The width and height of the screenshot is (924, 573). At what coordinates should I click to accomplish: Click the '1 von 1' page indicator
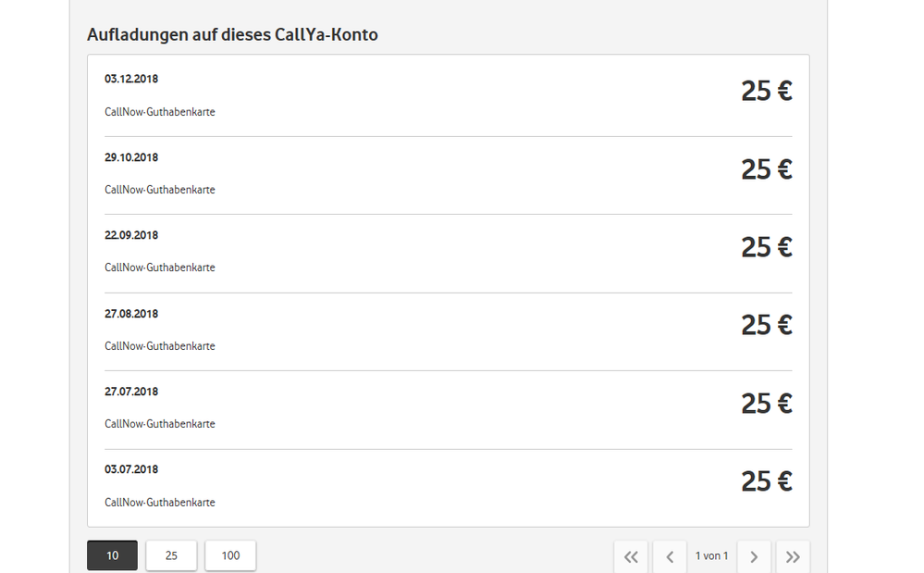(712, 556)
